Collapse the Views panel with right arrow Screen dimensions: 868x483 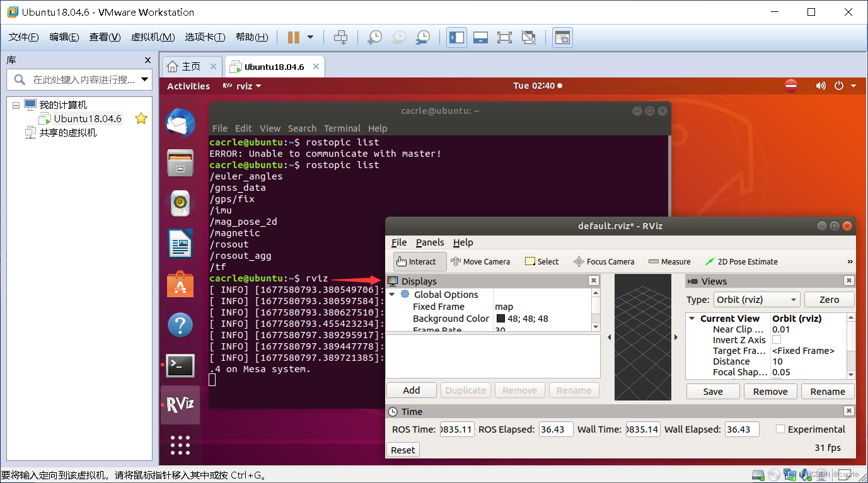676,338
